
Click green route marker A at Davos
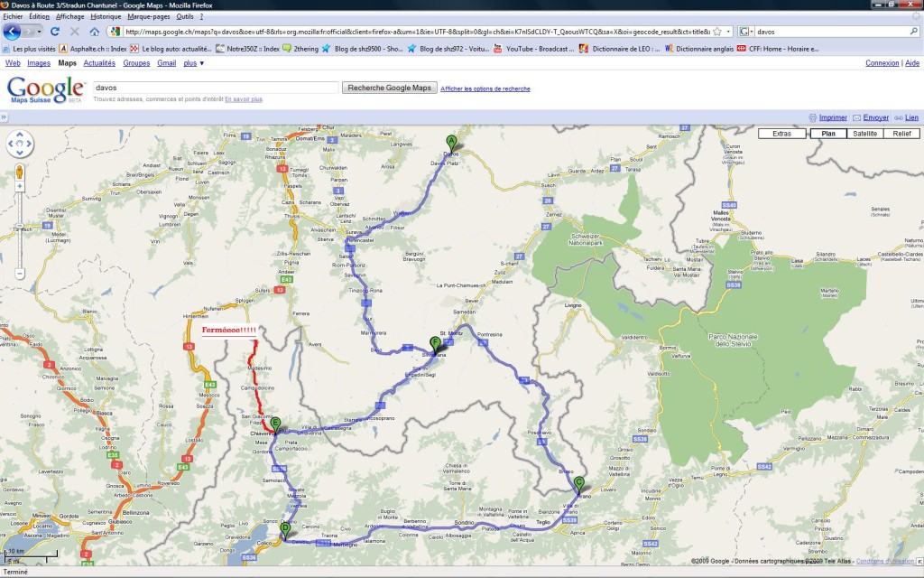coord(451,141)
